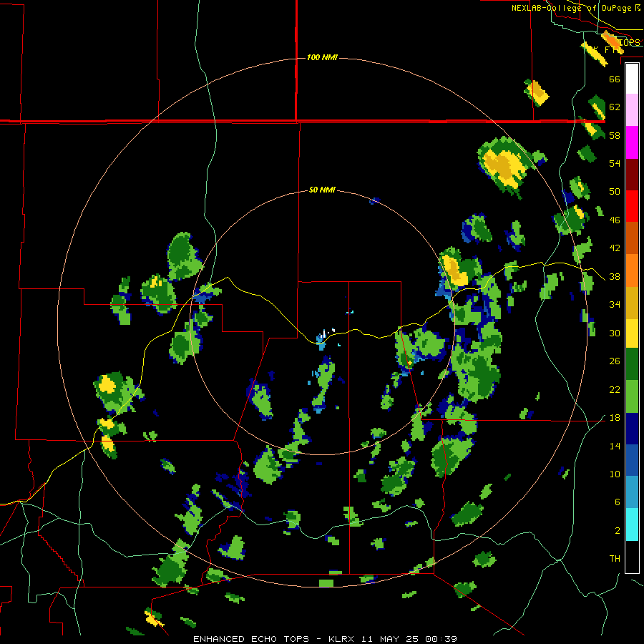
Task: Click the black TH legend swatch
Action: (632, 557)
